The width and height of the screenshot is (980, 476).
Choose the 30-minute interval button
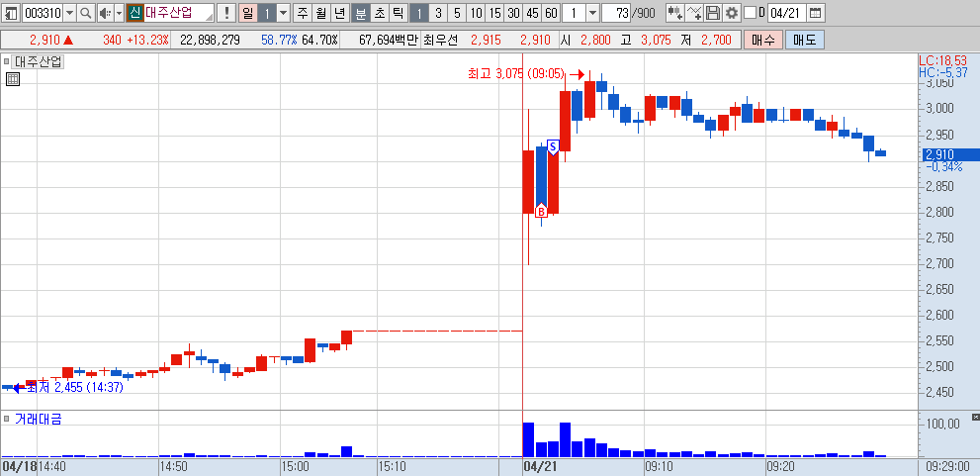coord(514,13)
